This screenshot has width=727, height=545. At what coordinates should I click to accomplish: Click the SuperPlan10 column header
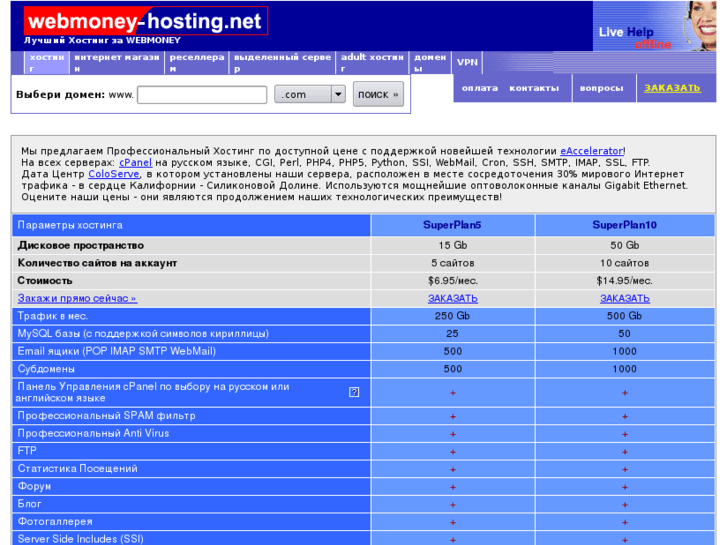[625, 225]
